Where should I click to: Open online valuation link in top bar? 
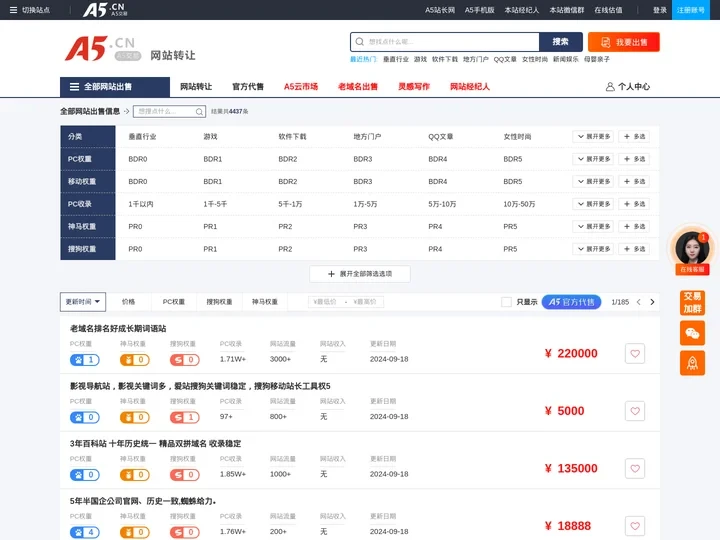(608, 10)
